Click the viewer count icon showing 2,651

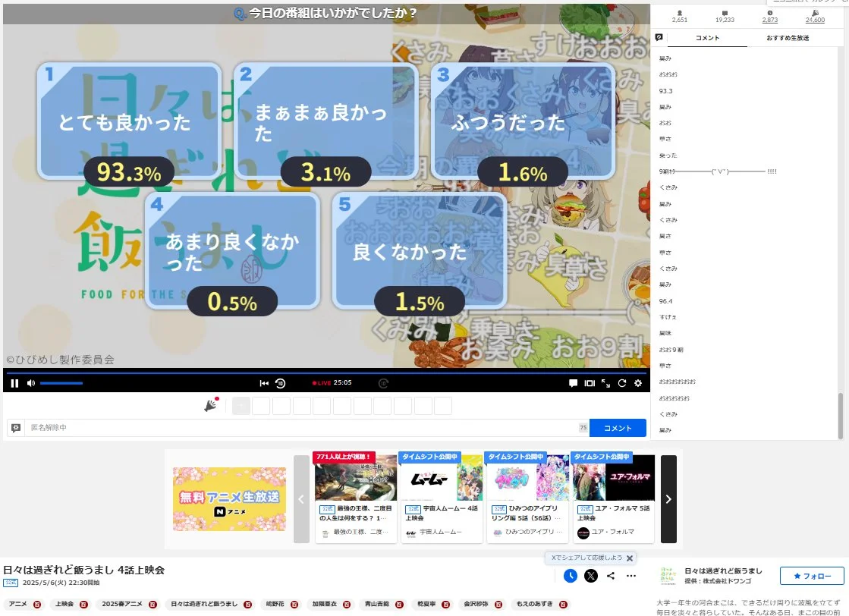[x=680, y=13]
